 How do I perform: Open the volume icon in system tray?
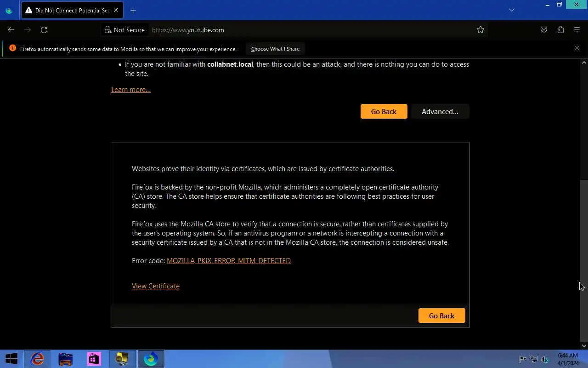point(545,359)
